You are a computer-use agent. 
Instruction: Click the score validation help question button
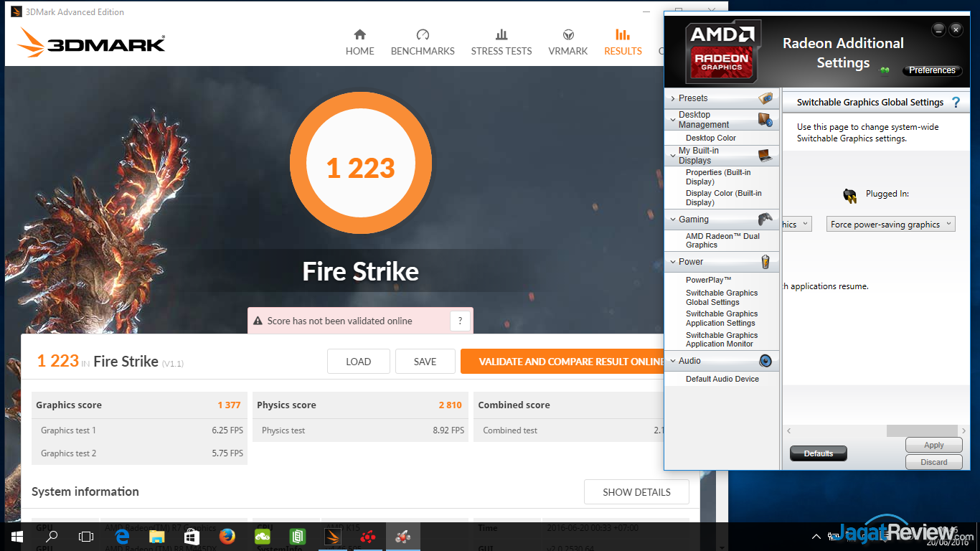coord(460,321)
